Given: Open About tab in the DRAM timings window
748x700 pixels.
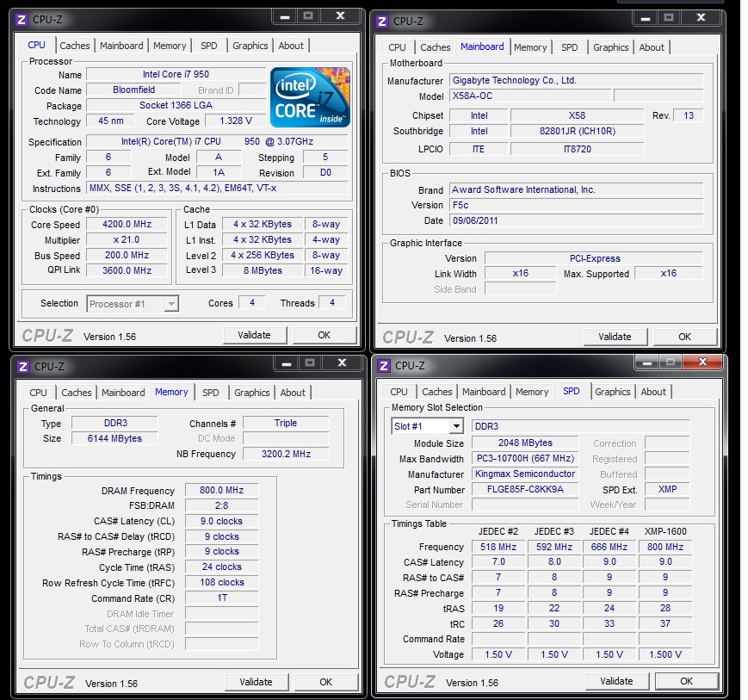Looking at the screenshot, I should (x=293, y=393).
